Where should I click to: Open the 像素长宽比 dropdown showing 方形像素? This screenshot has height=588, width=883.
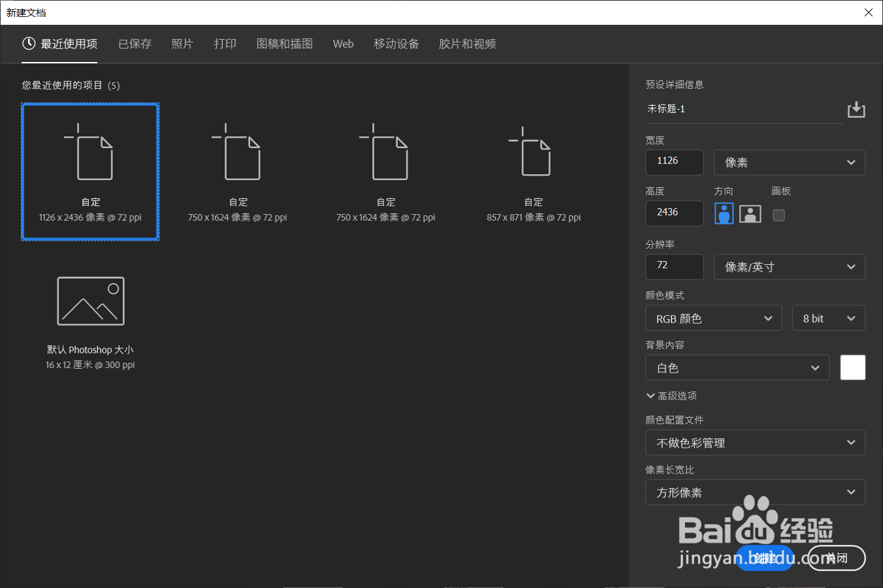[755, 492]
